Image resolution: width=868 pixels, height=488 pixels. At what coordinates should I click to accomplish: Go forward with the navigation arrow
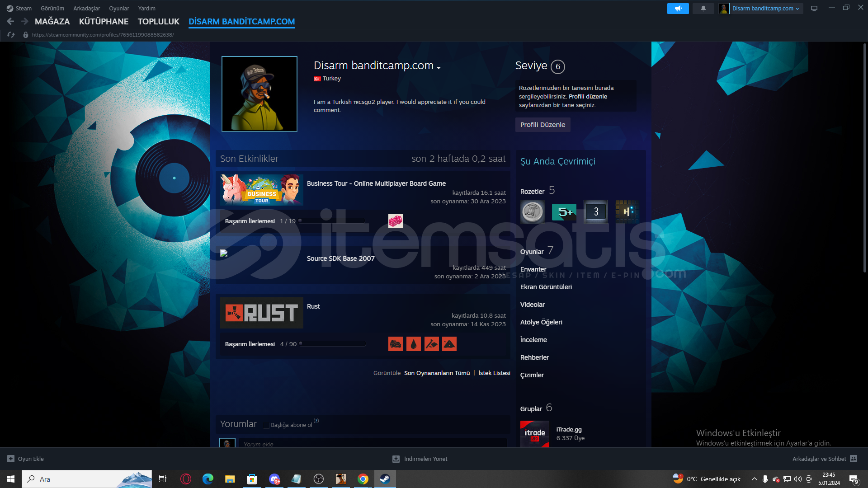tap(25, 21)
